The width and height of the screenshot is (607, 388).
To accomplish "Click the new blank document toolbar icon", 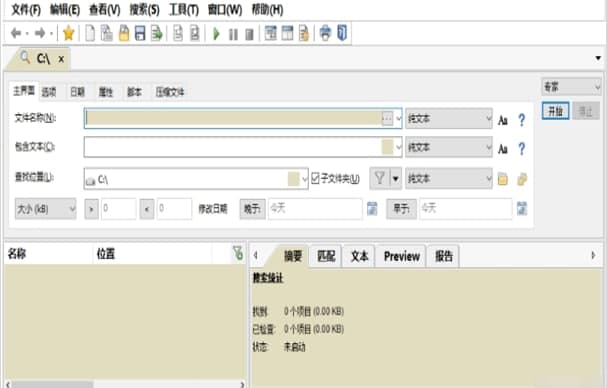I will tap(90, 33).
